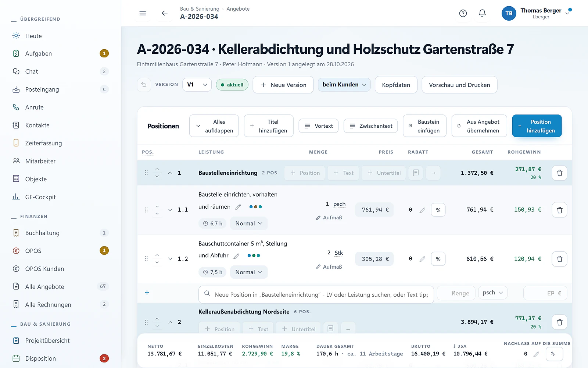The width and height of the screenshot is (588, 368).
Task: Open notifications bell icon
Action: coord(482,13)
